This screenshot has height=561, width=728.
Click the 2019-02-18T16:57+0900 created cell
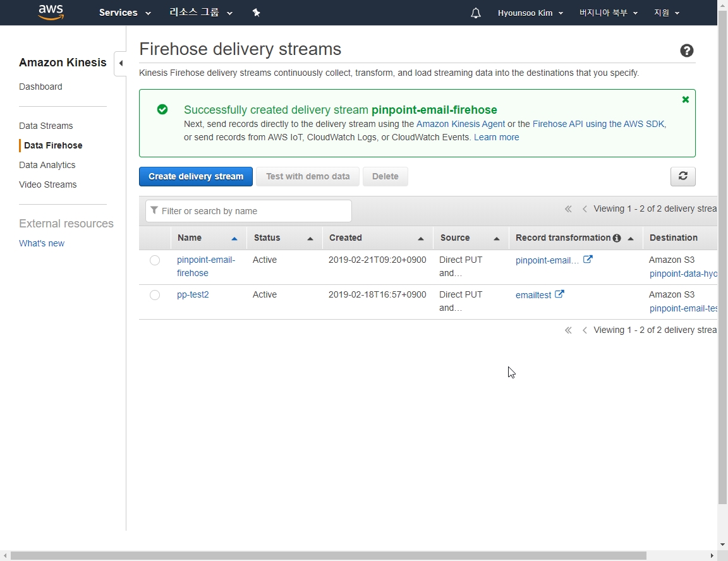pyautogui.click(x=377, y=294)
